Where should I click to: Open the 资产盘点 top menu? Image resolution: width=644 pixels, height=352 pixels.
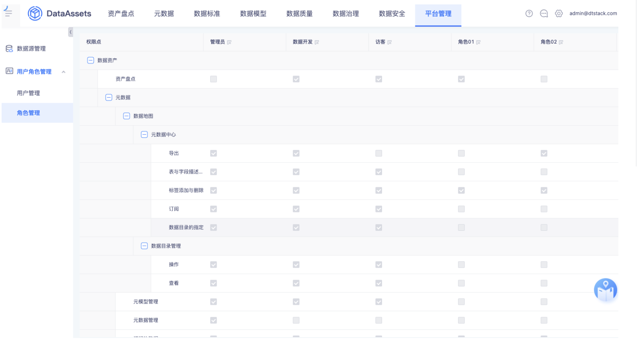tap(121, 14)
